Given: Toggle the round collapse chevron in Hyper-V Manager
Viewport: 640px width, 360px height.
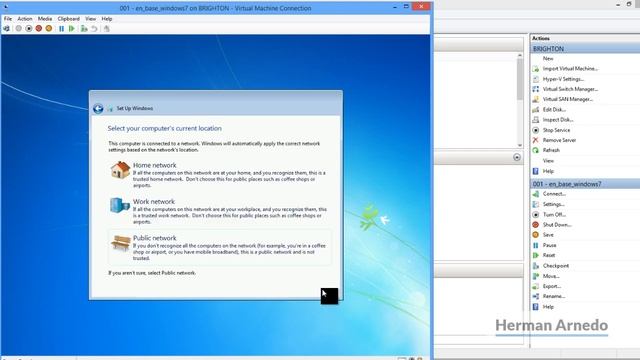Looking at the screenshot, I should 517,157.
